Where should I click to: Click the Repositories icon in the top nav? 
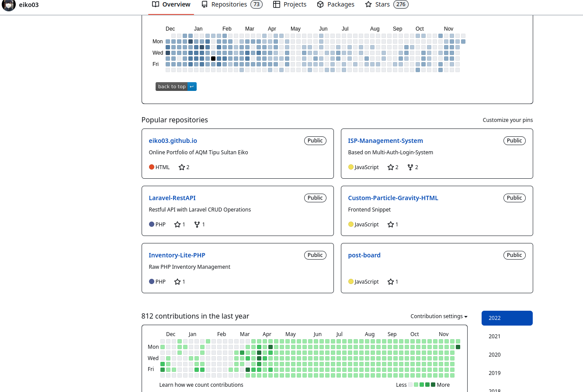coord(205,4)
